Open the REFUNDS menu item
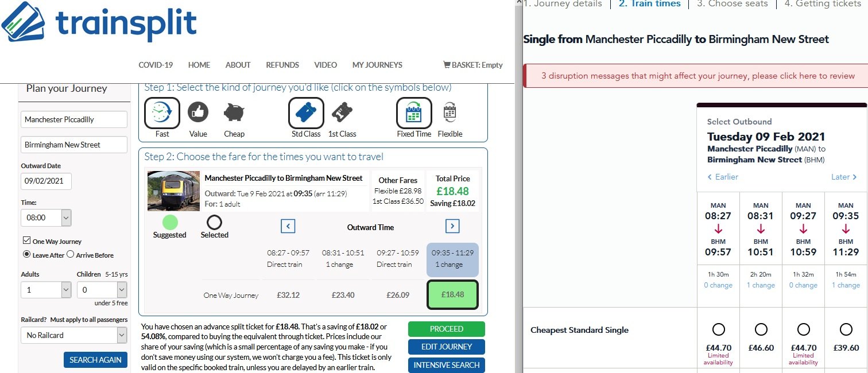868x373 pixels. (282, 65)
